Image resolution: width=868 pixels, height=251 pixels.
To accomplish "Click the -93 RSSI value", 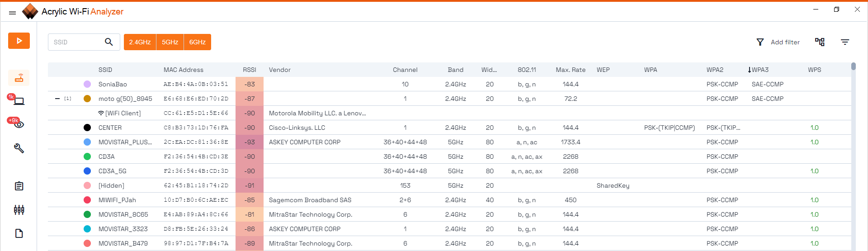I will tap(250, 142).
